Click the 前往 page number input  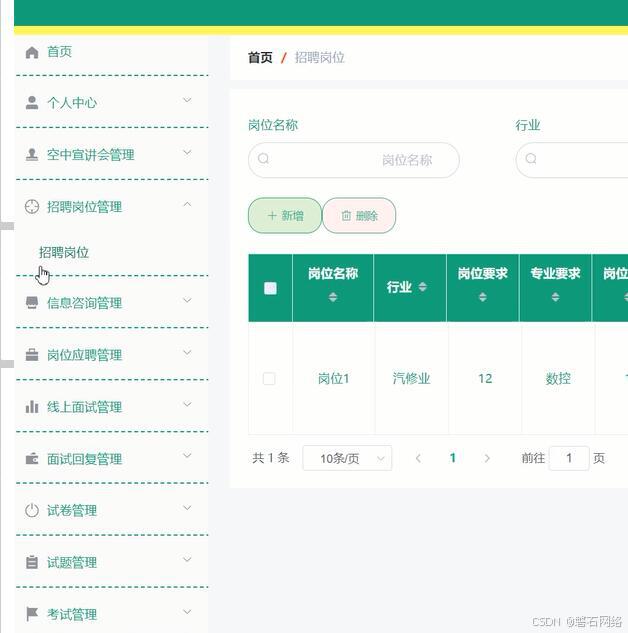569,458
